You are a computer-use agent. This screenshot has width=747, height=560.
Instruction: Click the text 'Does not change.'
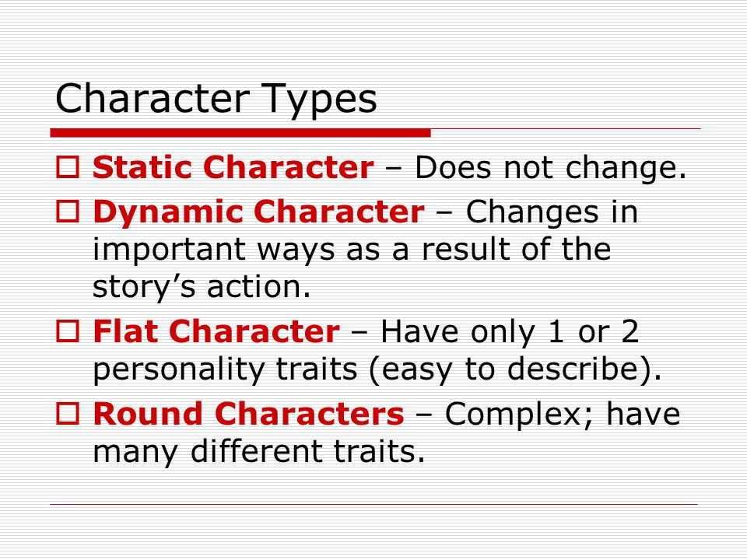(551, 169)
